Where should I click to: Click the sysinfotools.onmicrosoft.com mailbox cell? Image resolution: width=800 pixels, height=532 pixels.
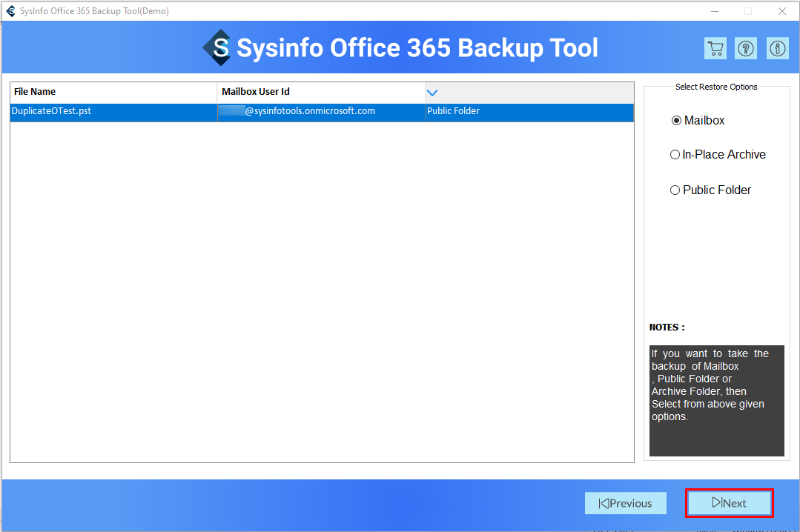[x=322, y=111]
